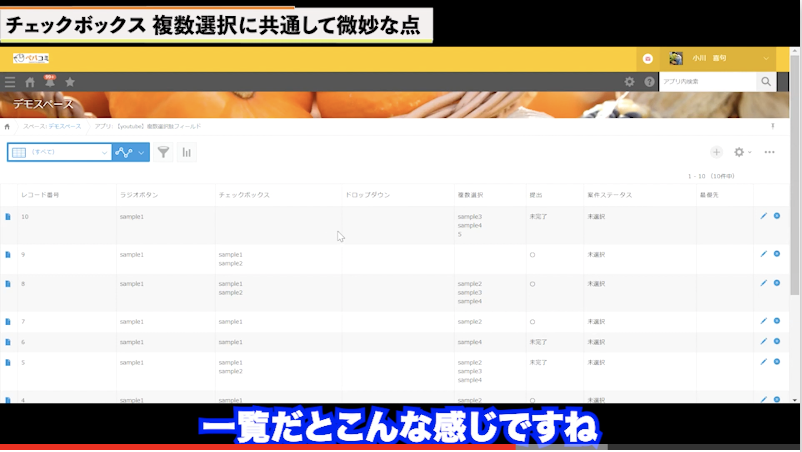The image size is (802, 452).
Task: Open app settings gear dropdown
Action: click(742, 152)
